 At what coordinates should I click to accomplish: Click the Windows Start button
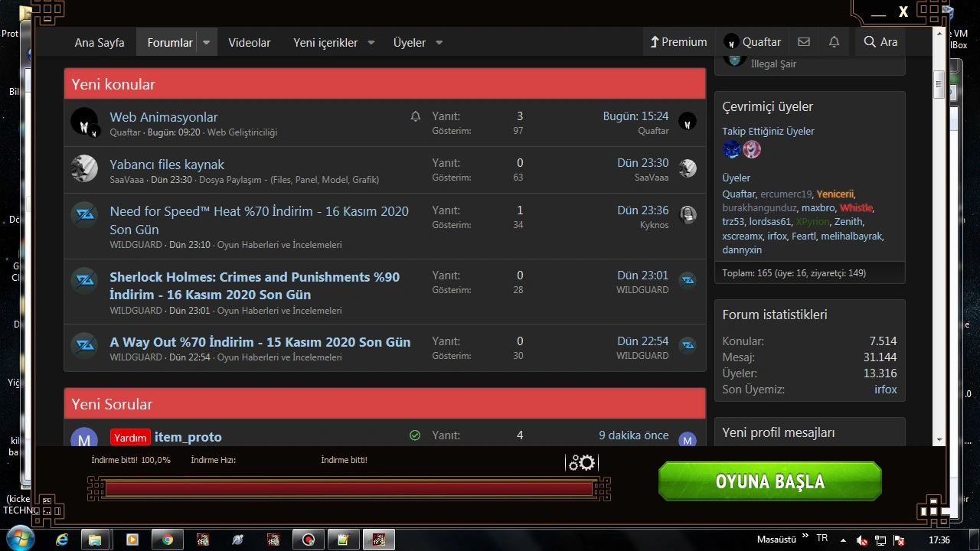(x=19, y=539)
